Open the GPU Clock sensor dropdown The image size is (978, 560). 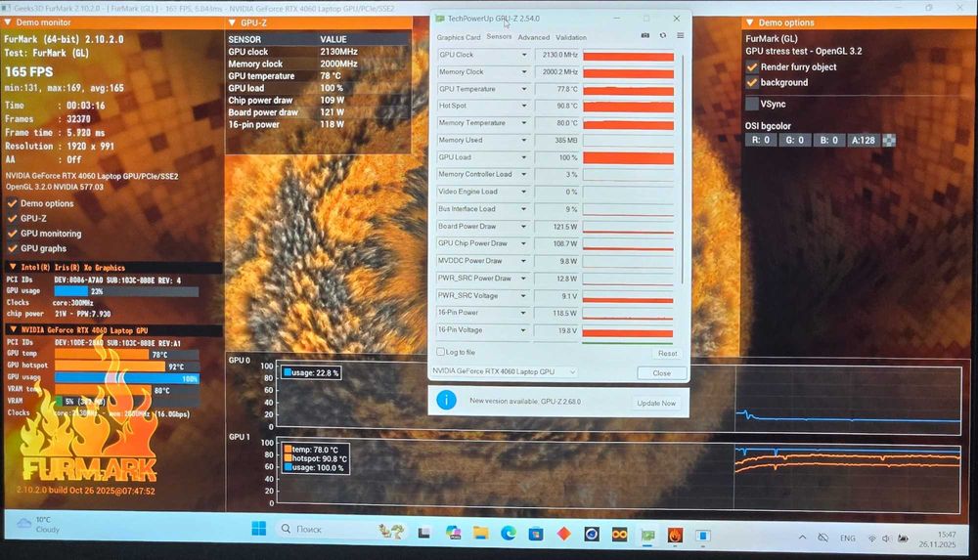[524, 55]
